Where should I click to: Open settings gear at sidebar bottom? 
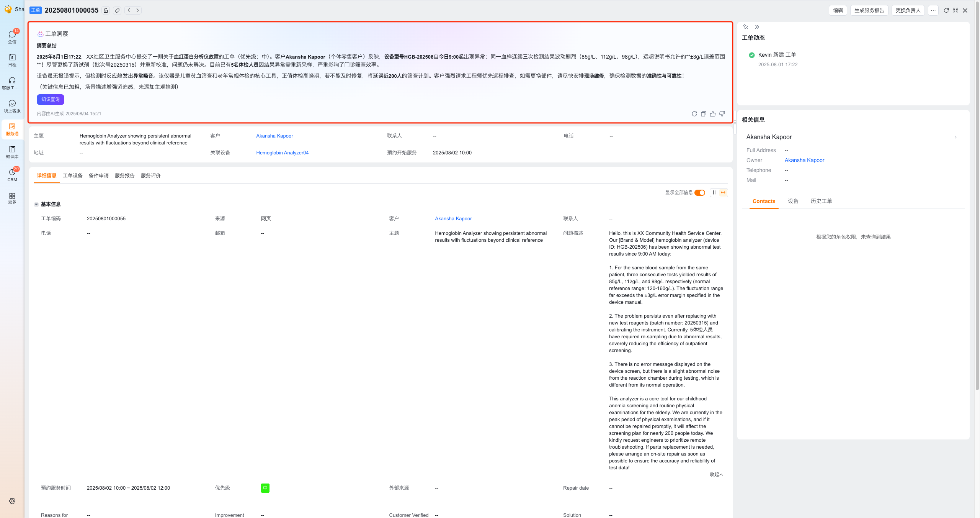click(x=12, y=501)
